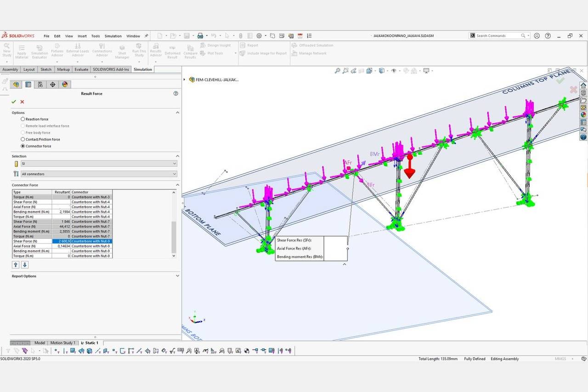Click the user login account icon
The height and width of the screenshot is (392, 588).
coord(537,36)
